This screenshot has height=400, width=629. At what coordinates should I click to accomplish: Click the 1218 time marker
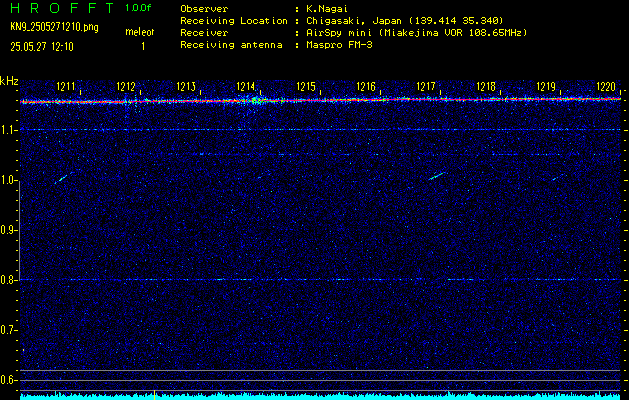pyautogui.click(x=486, y=87)
